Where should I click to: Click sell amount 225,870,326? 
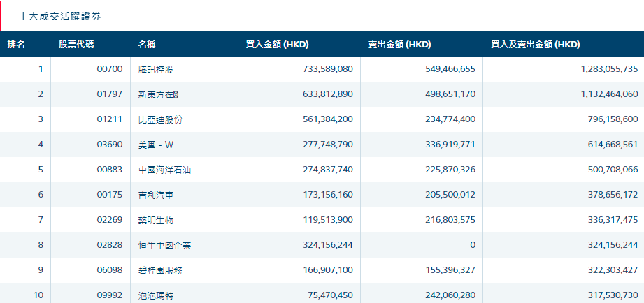(450, 170)
